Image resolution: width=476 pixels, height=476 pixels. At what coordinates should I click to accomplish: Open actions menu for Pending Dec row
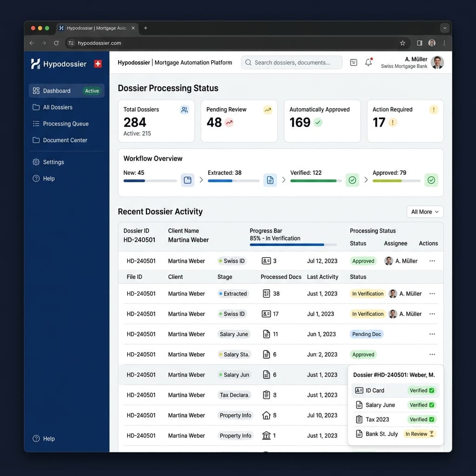pos(432,334)
